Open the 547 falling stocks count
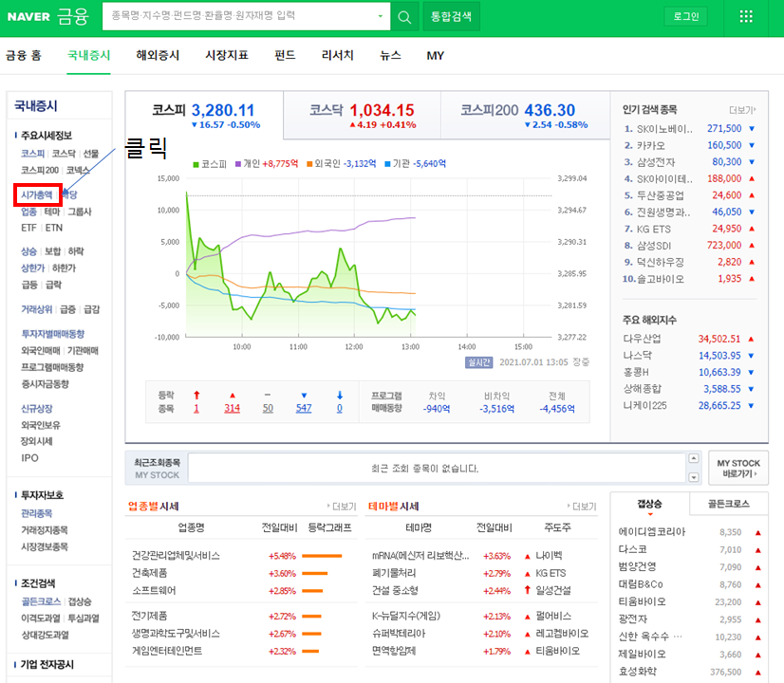The width and height of the screenshot is (784, 683). (x=304, y=408)
